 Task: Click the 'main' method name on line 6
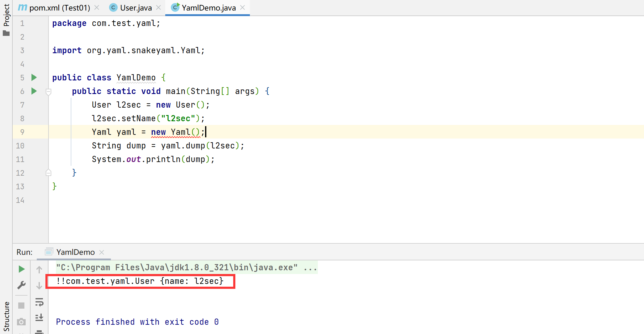(x=175, y=91)
